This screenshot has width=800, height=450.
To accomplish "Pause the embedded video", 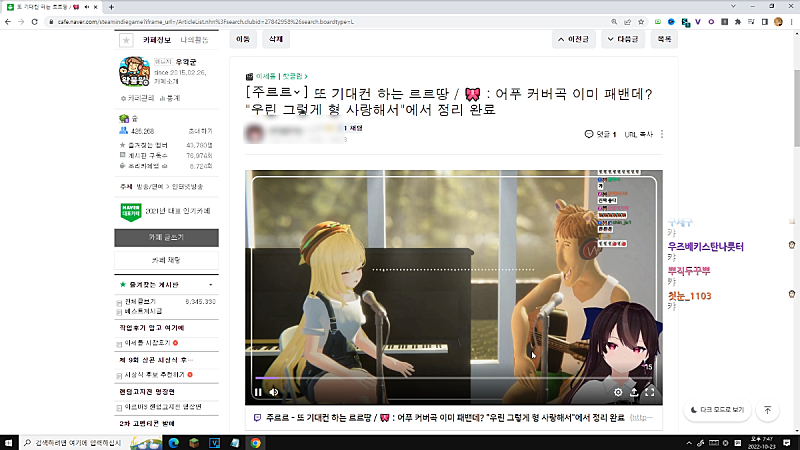I will [x=258, y=392].
